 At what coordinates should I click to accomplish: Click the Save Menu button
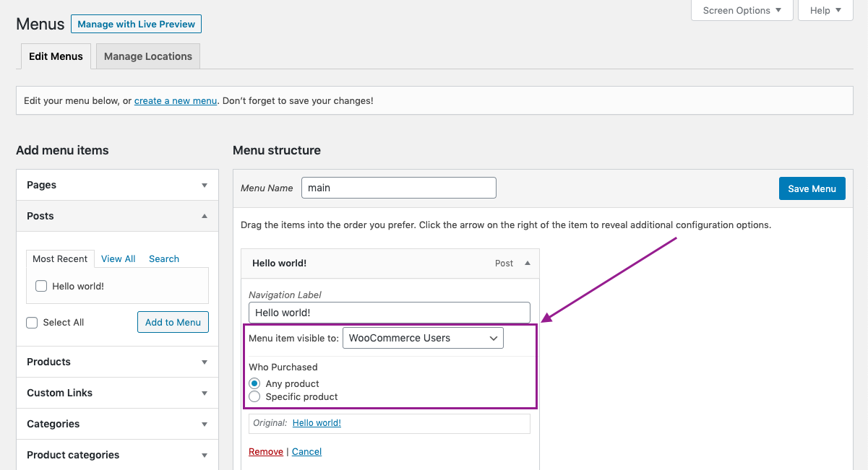coord(812,188)
